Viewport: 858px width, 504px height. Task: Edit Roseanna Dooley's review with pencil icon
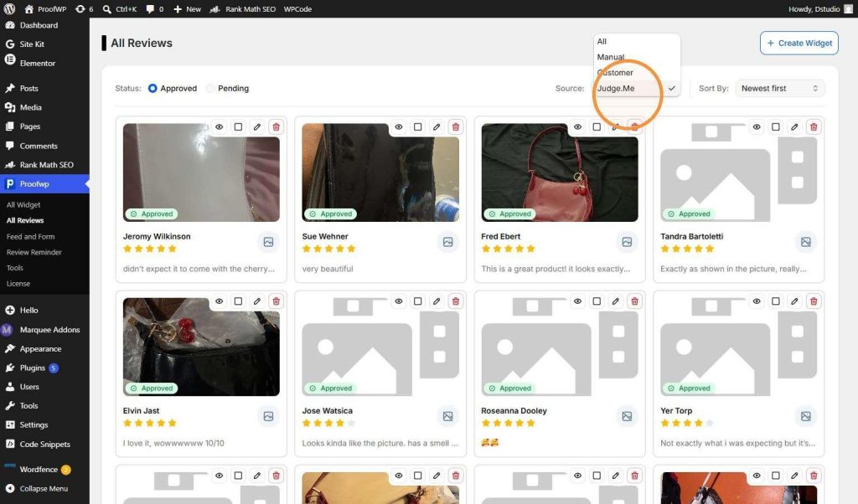[x=616, y=301]
